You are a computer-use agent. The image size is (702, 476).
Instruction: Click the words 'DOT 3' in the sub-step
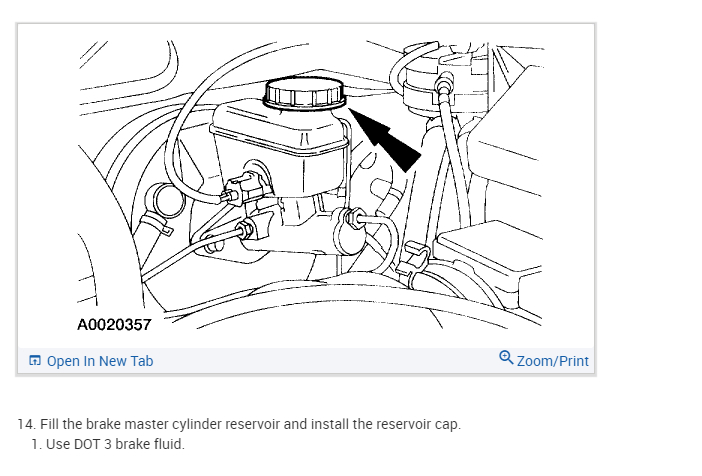click(93, 444)
